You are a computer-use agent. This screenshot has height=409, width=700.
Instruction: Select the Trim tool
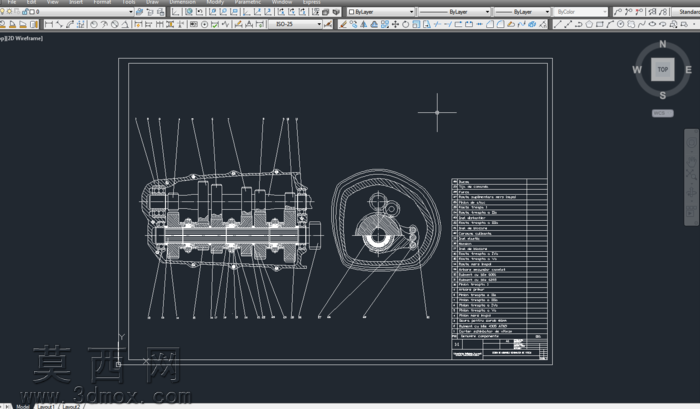pyautogui.click(x=438, y=24)
